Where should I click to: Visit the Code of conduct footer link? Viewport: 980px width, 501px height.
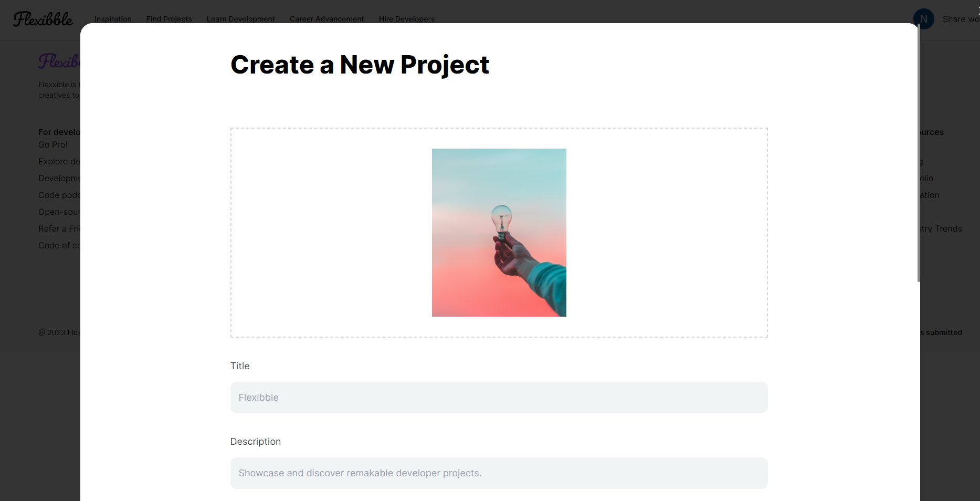point(59,245)
